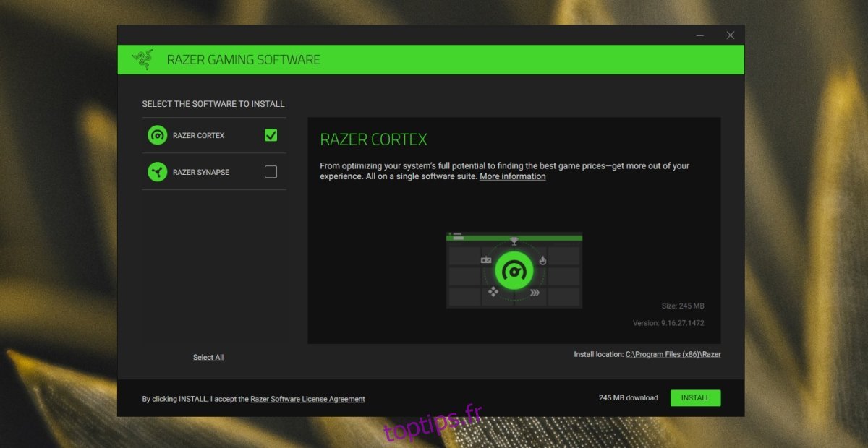Select the Razer Cortex list entry label

[199, 136]
